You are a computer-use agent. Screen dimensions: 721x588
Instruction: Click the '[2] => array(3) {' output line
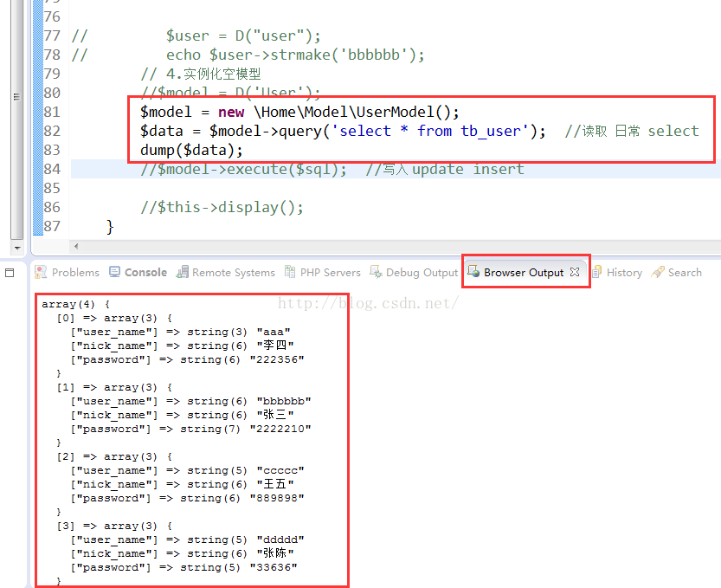[114, 456]
